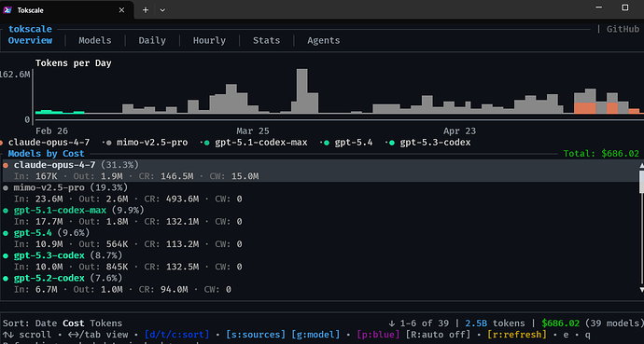Click the claude-opus-4-7 legend dot in chart legend
The width and height of the screenshot is (644, 344).
[x=1, y=143]
